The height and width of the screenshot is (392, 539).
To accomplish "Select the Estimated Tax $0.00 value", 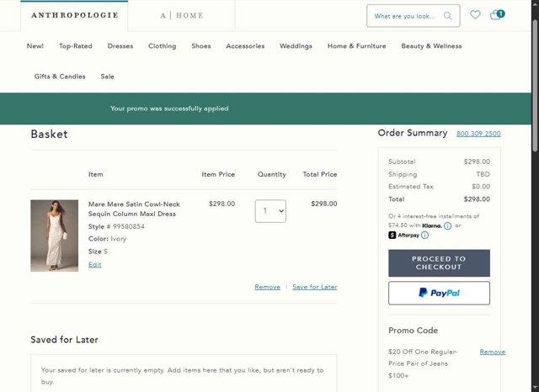I will [x=481, y=187].
